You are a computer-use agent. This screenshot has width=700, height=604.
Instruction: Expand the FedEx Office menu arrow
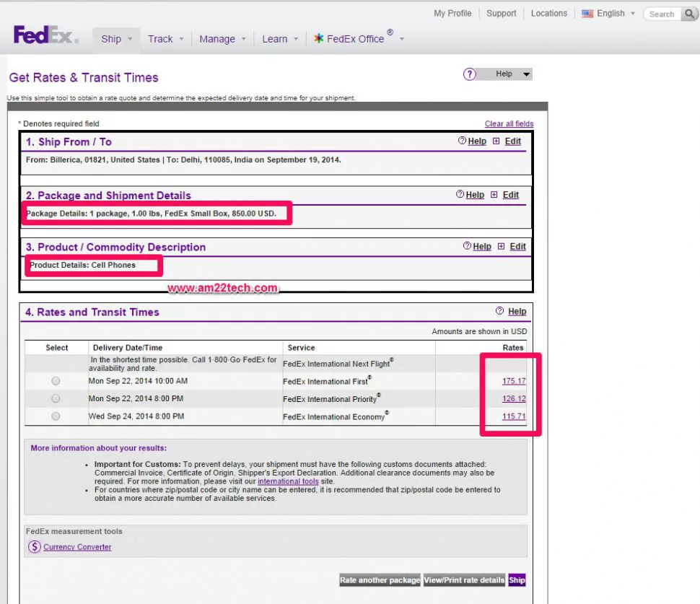tap(402, 39)
